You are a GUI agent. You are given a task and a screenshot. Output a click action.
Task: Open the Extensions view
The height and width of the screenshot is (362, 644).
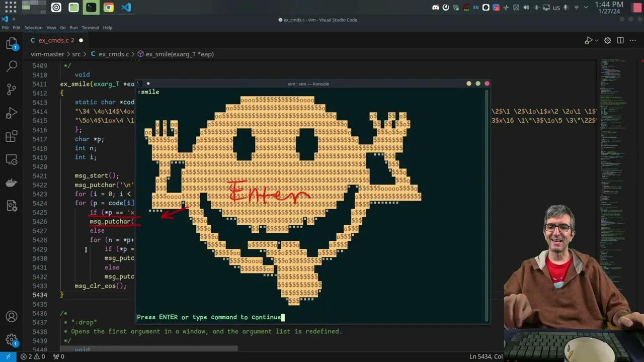coord(12,136)
